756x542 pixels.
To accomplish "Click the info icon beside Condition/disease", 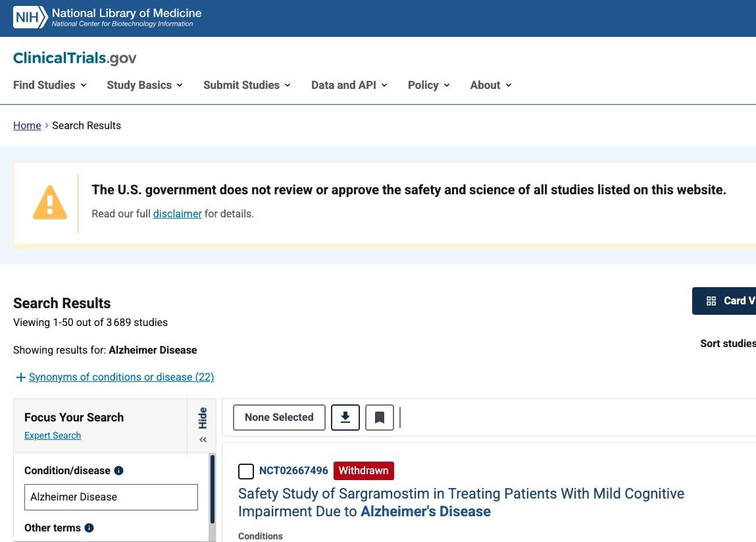I will pyautogui.click(x=118, y=471).
